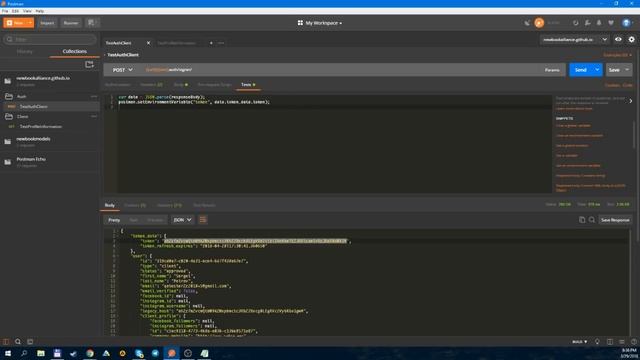Click the Params button
The image size is (640, 360).
coord(552,70)
